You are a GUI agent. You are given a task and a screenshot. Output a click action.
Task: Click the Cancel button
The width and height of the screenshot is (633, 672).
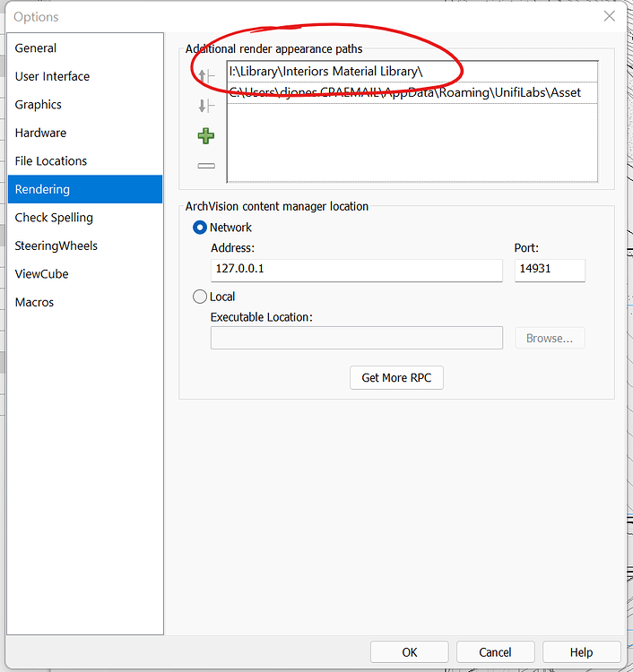(x=495, y=652)
